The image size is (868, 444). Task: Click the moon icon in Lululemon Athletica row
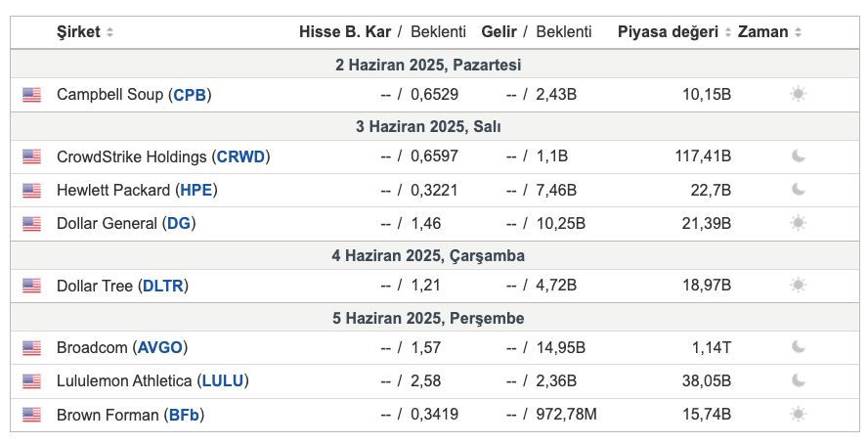tap(798, 380)
